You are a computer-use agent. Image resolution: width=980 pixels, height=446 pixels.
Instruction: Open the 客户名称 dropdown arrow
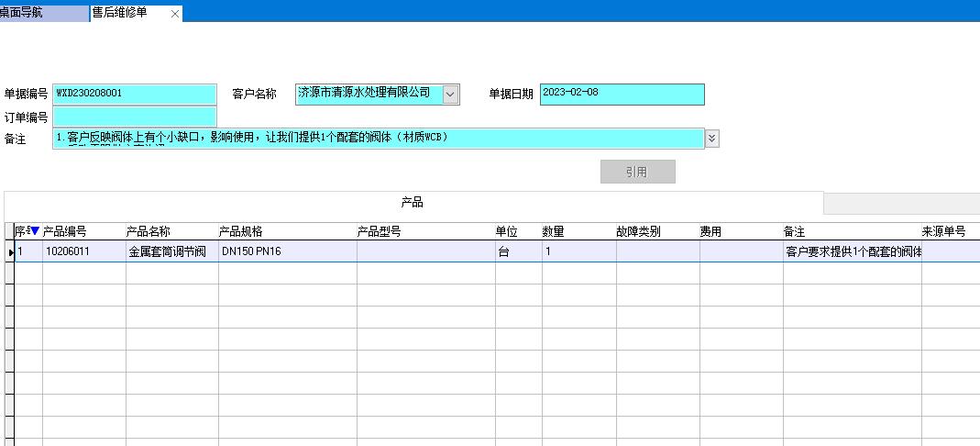450,94
